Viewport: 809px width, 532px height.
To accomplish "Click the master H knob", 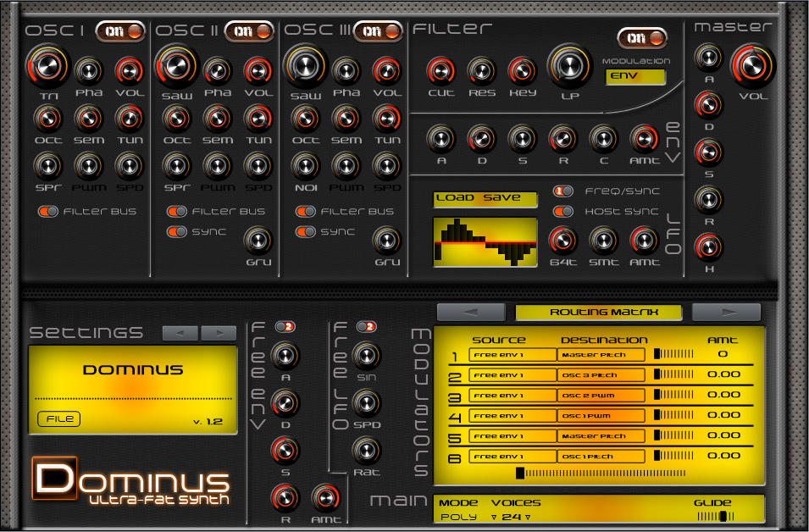I will click(709, 247).
